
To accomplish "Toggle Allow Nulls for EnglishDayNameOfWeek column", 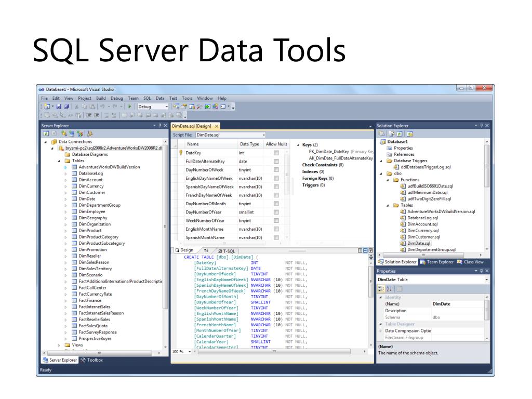I will [276, 179].
